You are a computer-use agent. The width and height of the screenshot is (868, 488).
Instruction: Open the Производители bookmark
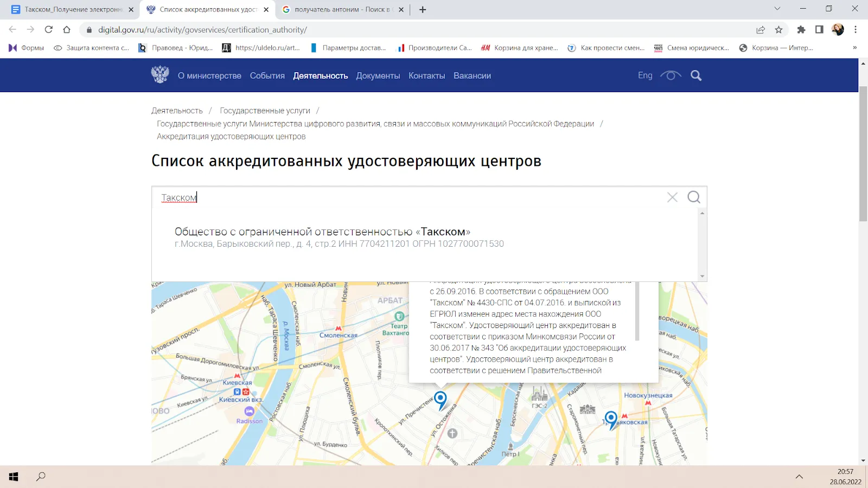point(435,48)
